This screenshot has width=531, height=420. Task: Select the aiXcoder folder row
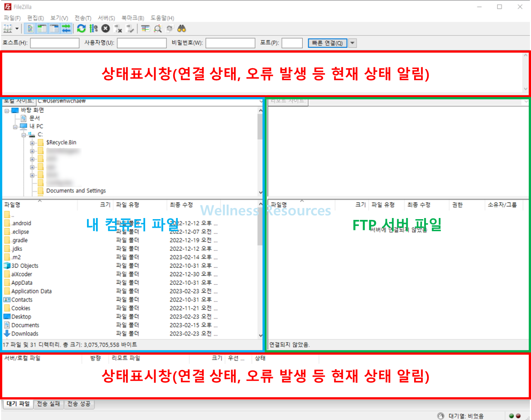click(x=130, y=274)
